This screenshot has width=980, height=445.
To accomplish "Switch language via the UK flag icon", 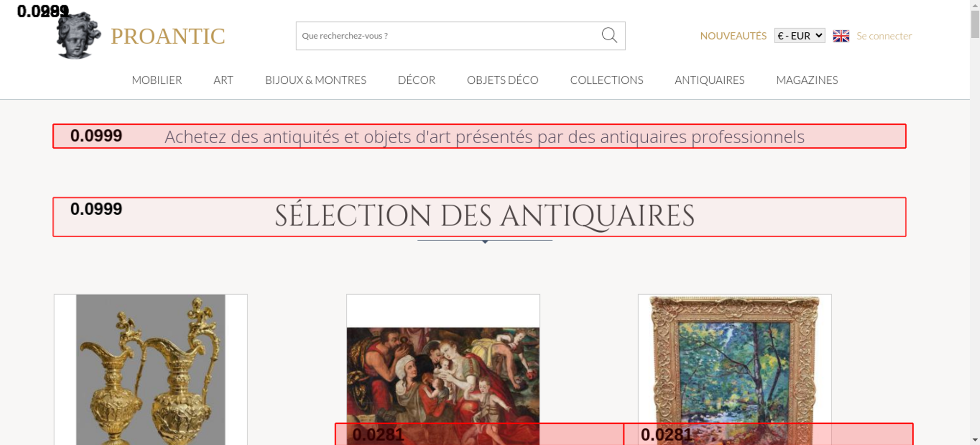I will [x=841, y=36].
